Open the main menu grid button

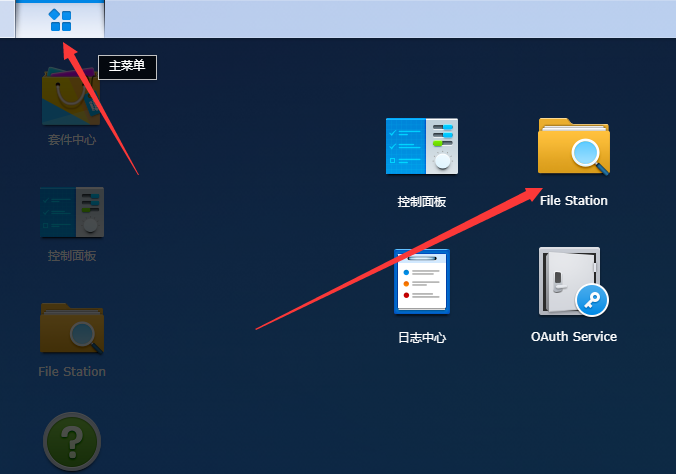[x=60, y=20]
